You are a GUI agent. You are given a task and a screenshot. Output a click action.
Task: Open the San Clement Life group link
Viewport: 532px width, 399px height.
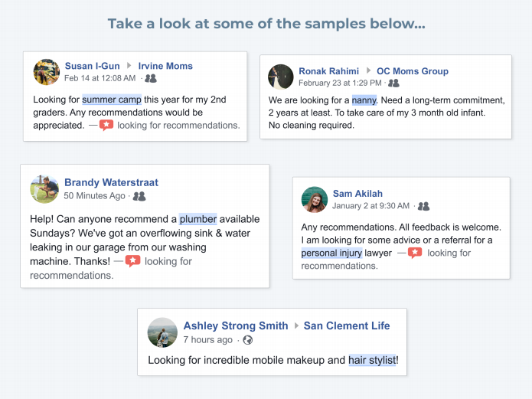click(x=347, y=325)
